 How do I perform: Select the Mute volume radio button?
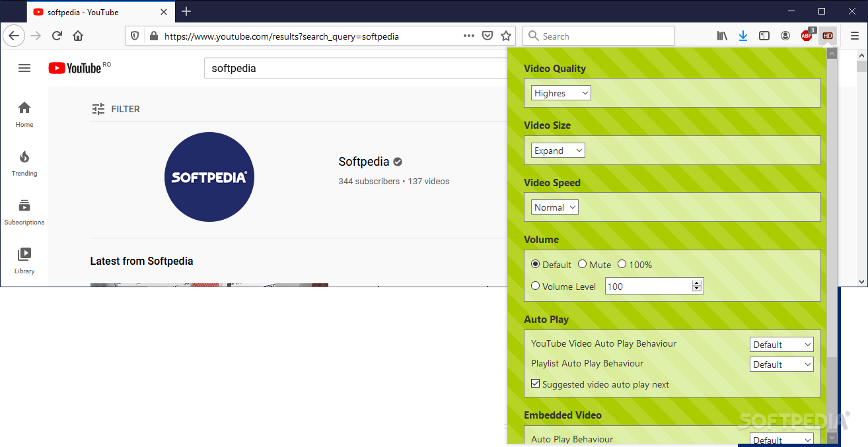click(582, 263)
